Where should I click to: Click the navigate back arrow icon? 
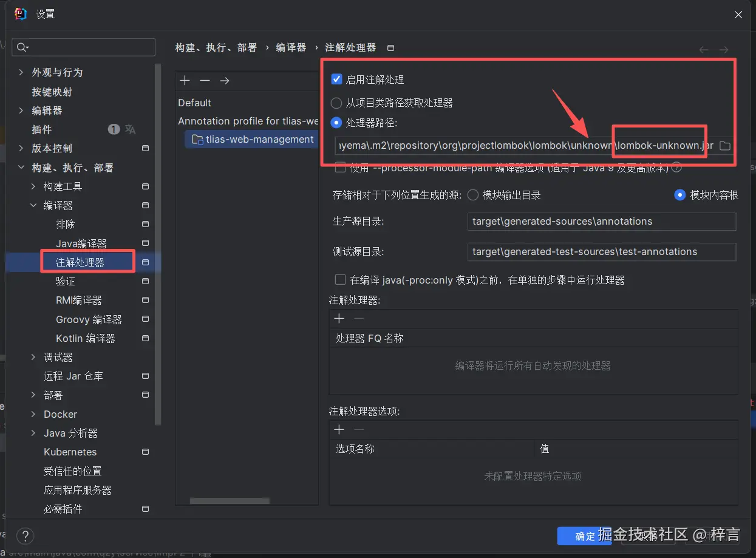point(704,50)
